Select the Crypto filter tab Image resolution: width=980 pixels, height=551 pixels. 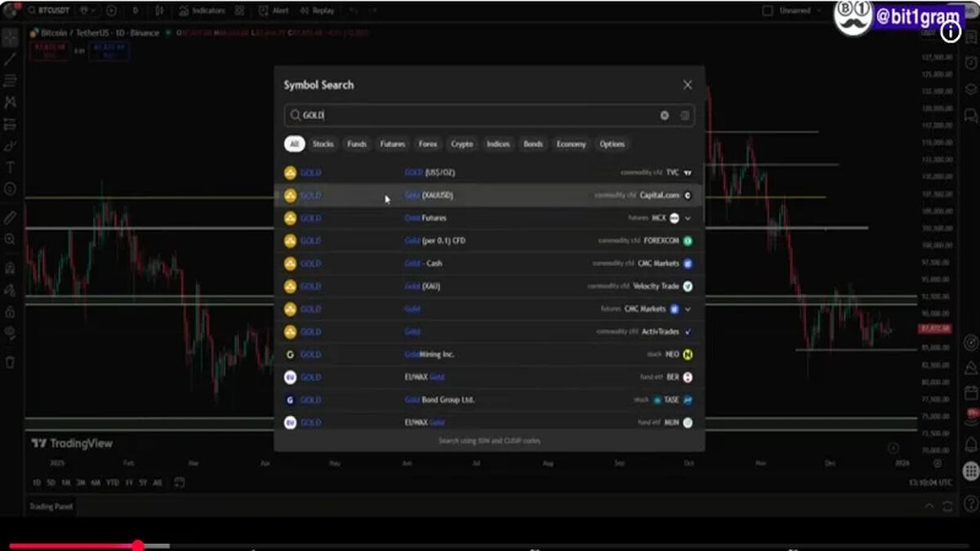[462, 144]
